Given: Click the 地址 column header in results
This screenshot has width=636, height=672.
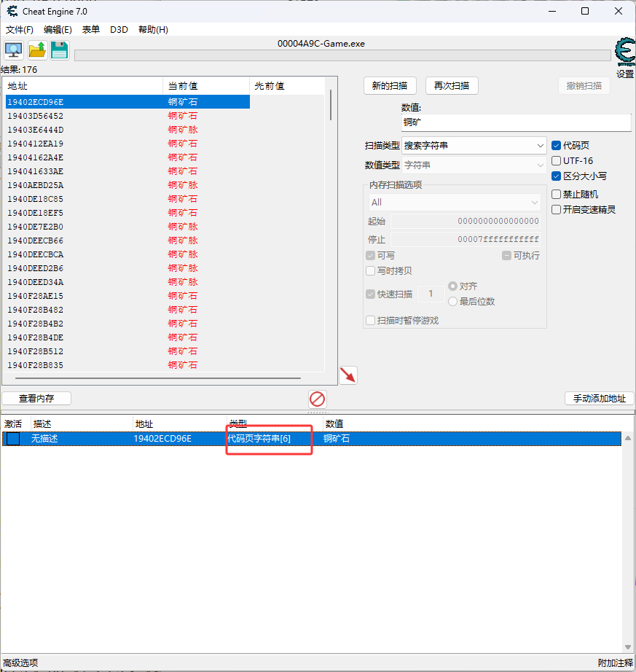Looking at the screenshot, I should [x=83, y=86].
